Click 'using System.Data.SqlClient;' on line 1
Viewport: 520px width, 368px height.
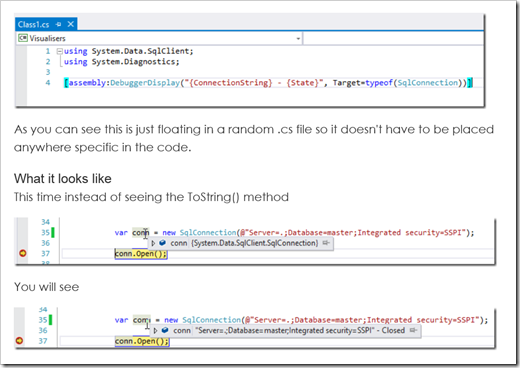tap(128, 51)
